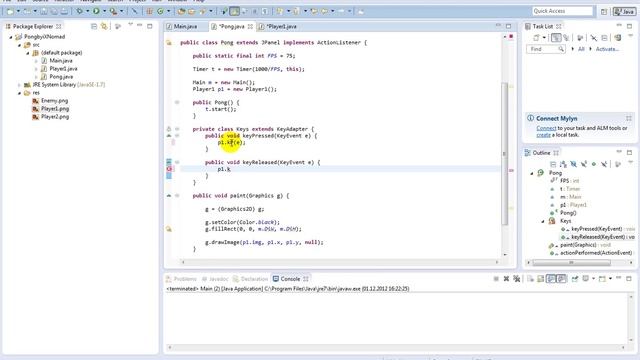Collapse the res folder

click(x=19, y=93)
